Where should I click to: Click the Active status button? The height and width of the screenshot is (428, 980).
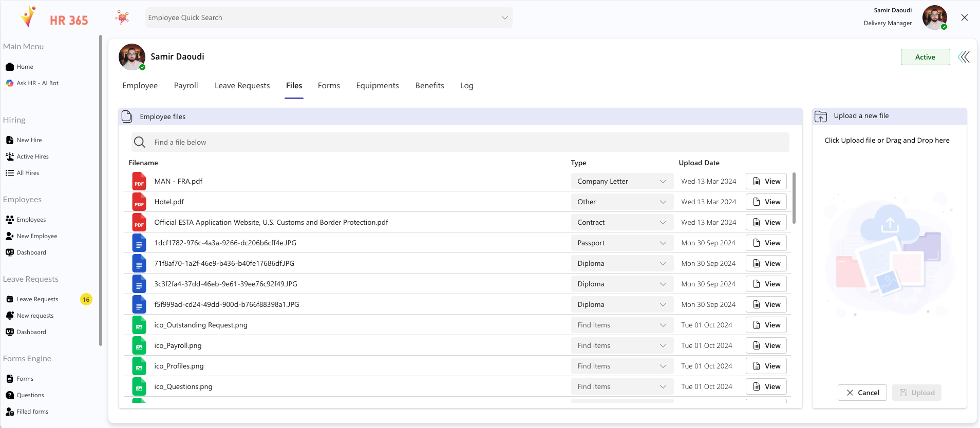tap(925, 57)
